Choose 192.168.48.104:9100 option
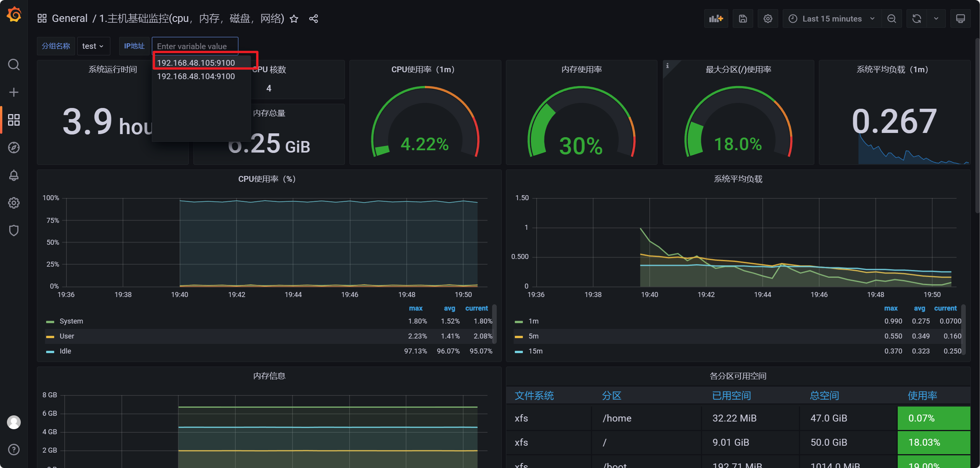Image resolution: width=980 pixels, height=468 pixels. pyautogui.click(x=196, y=76)
